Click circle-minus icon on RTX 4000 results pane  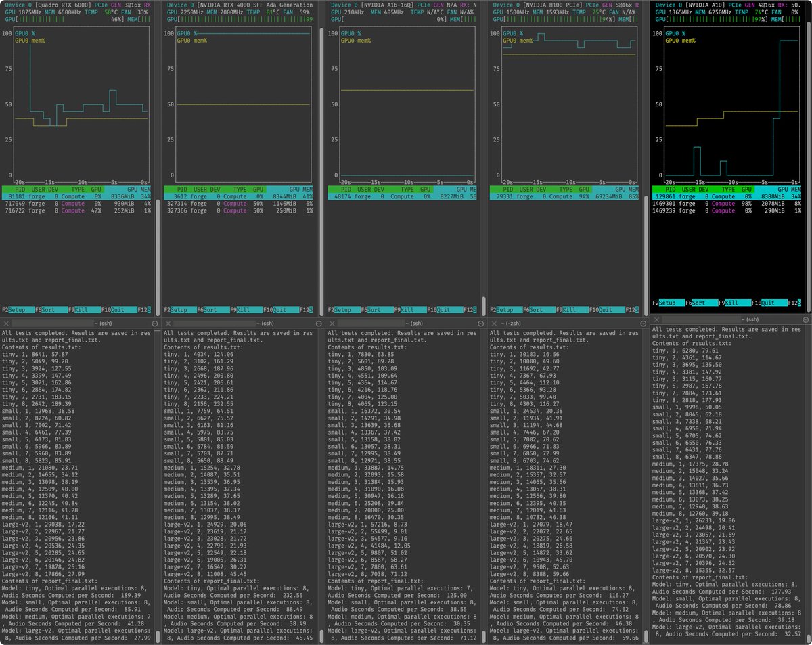(319, 324)
